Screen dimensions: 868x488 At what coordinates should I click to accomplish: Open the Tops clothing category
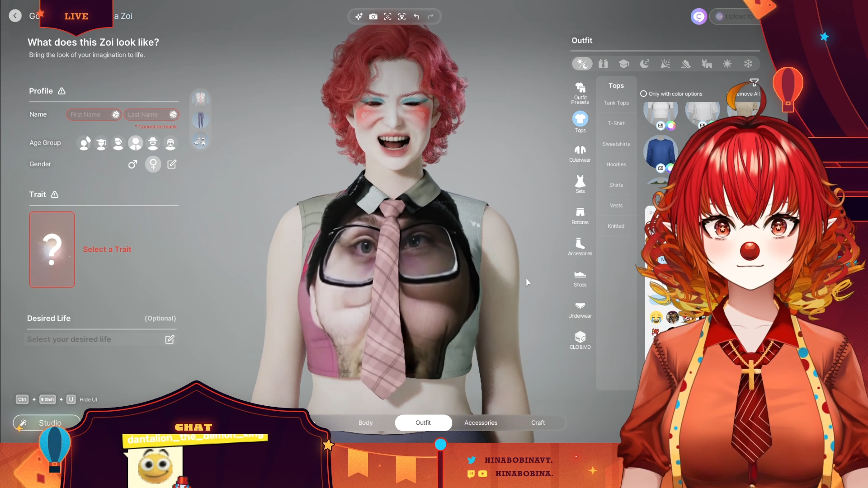tap(580, 122)
